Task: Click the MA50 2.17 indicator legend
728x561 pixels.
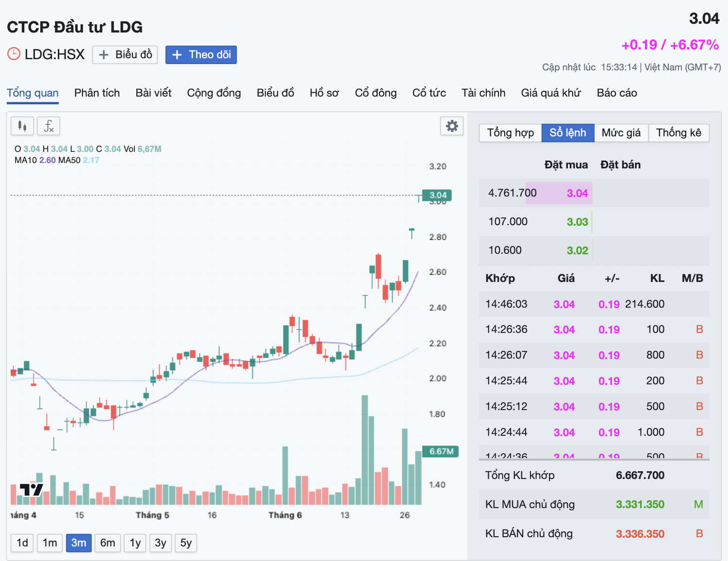Action: 79,160
